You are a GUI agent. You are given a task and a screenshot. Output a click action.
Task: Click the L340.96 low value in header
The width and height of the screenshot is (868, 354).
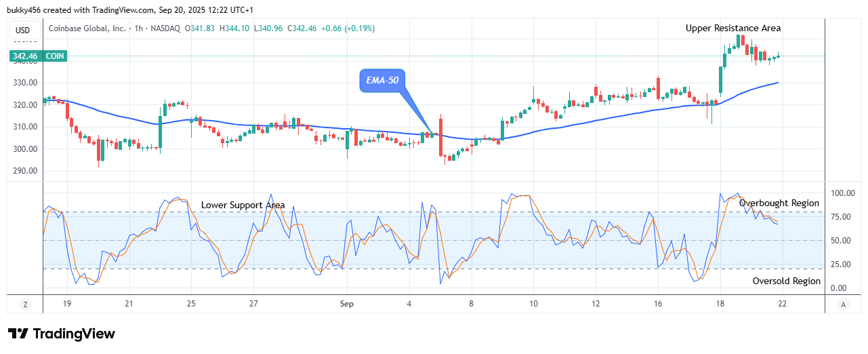tap(267, 28)
